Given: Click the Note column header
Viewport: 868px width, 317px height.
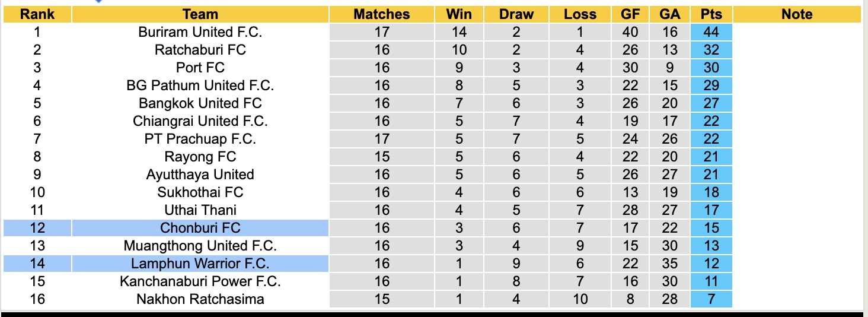Looking at the screenshot, I should [797, 14].
